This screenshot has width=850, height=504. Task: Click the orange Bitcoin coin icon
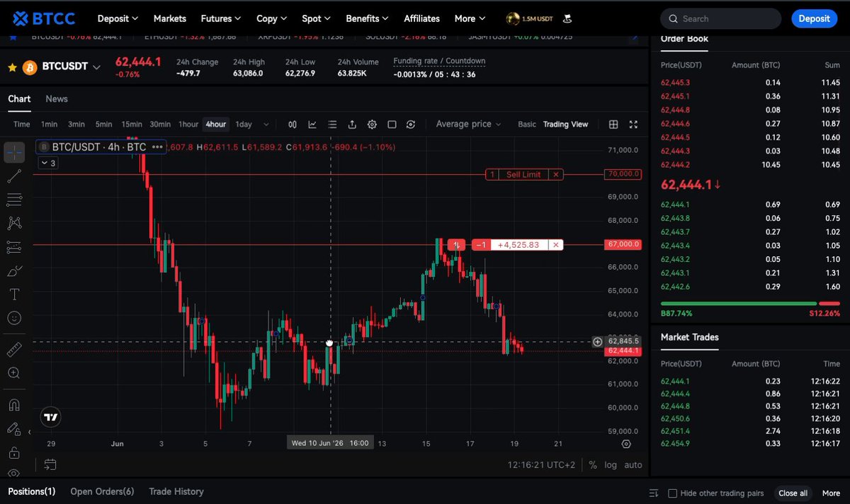click(x=30, y=67)
